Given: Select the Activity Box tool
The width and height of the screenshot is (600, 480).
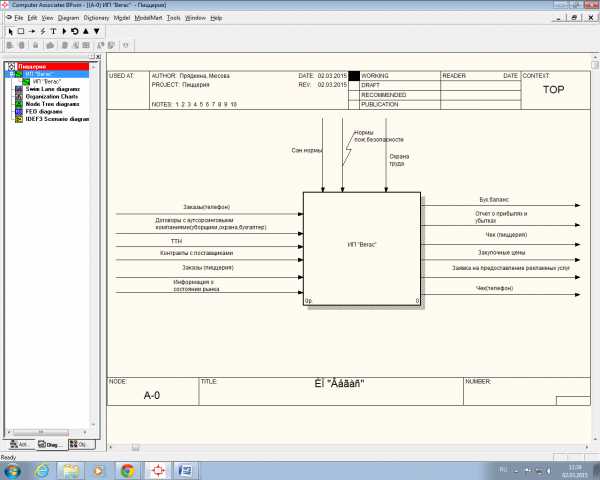Looking at the screenshot, I should point(20,31).
